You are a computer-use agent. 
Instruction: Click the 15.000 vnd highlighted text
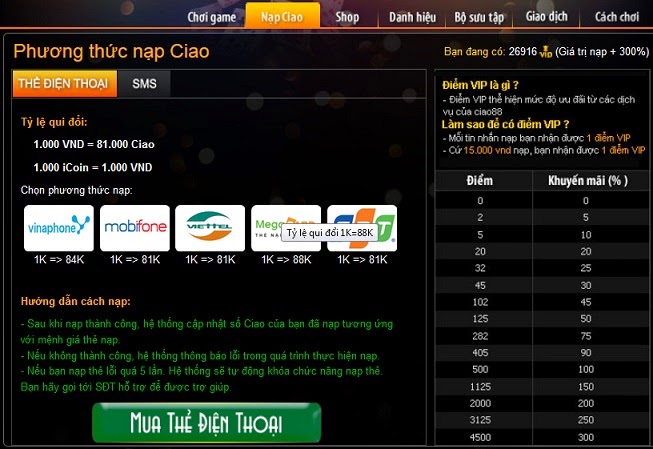tap(487, 150)
